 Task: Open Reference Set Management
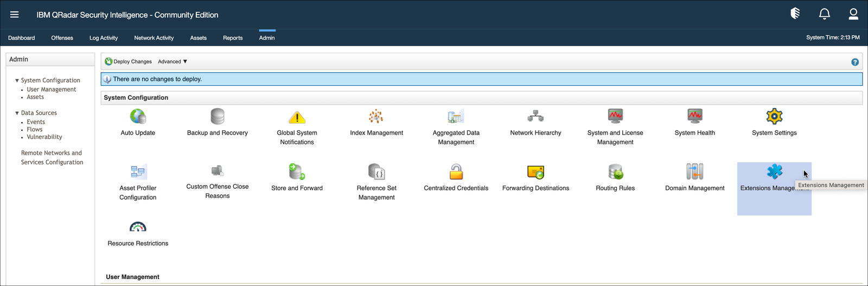coord(376,182)
